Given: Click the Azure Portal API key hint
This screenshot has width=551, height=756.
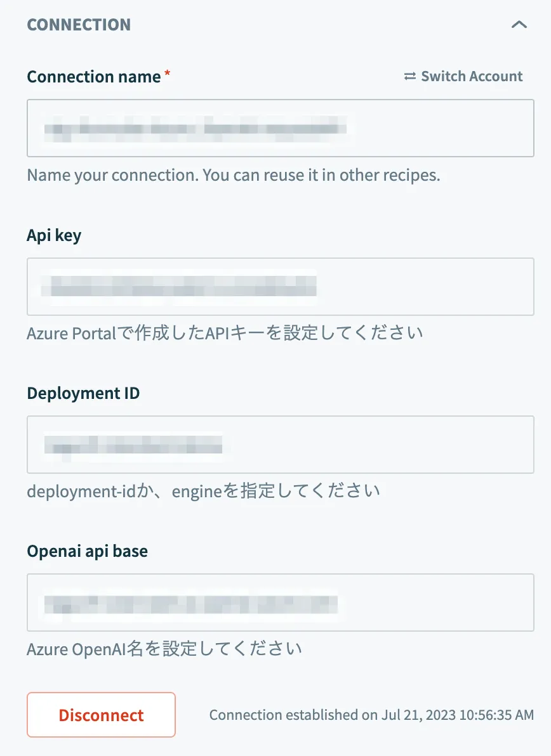Looking at the screenshot, I should tap(225, 333).
